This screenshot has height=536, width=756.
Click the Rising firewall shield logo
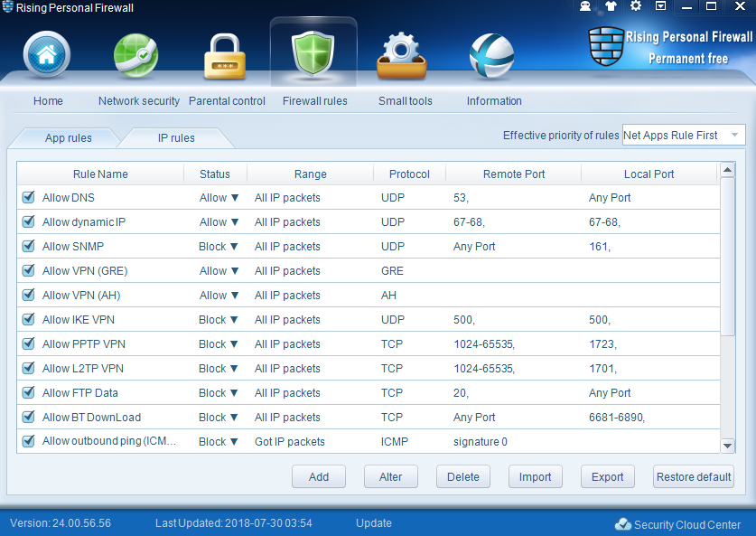click(x=606, y=46)
